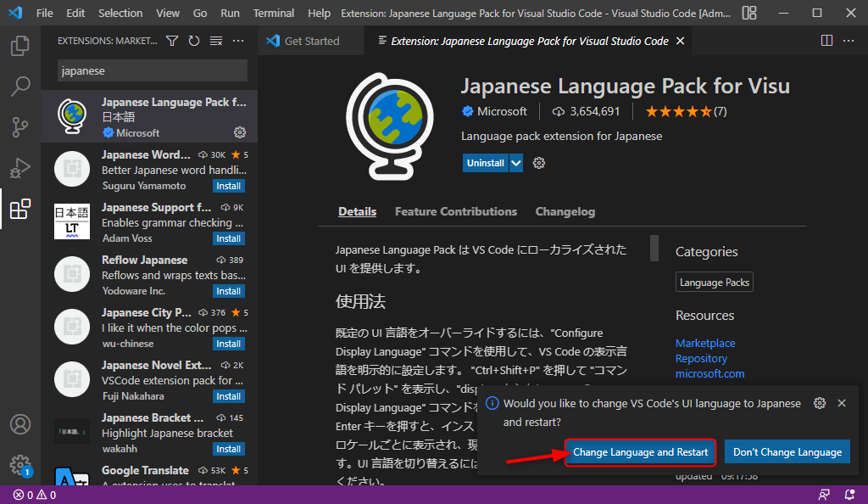The image size is (868, 504).
Task: Refresh the extensions list
Action: (x=194, y=41)
